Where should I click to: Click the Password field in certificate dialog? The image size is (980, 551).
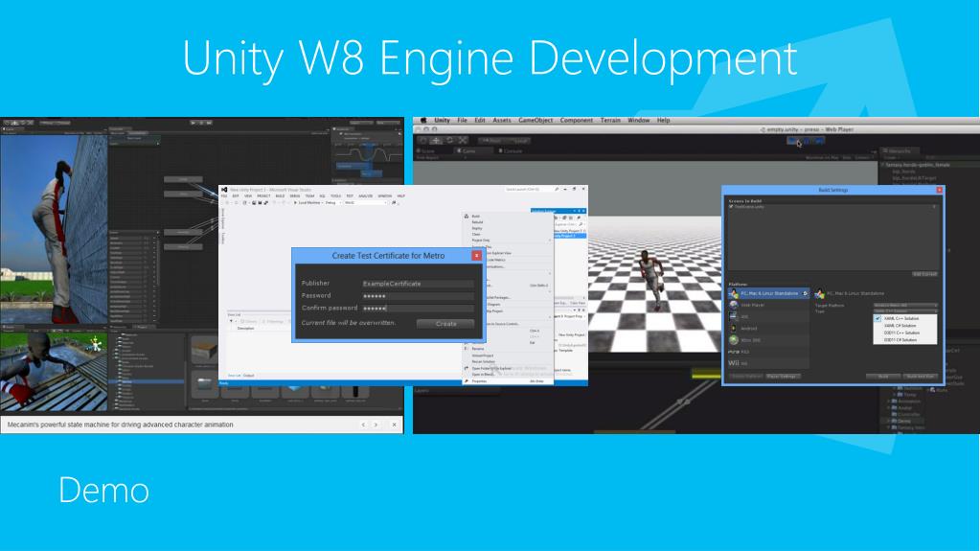click(418, 296)
